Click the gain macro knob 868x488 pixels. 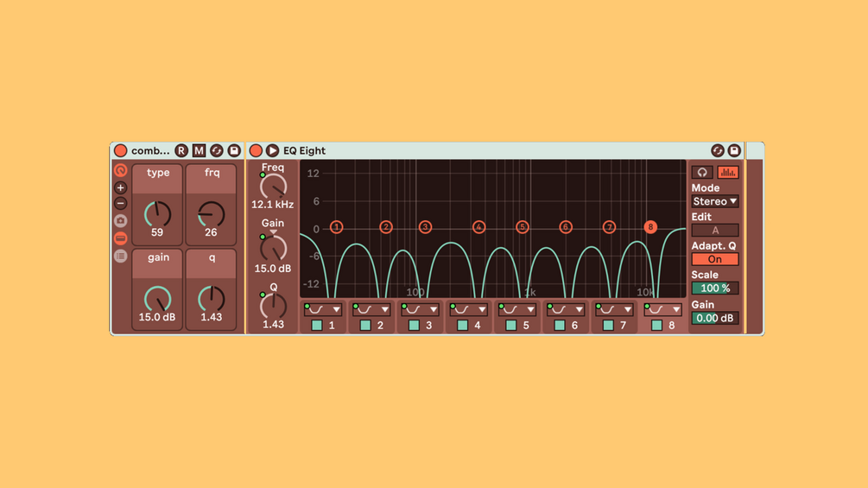click(158, 299)
